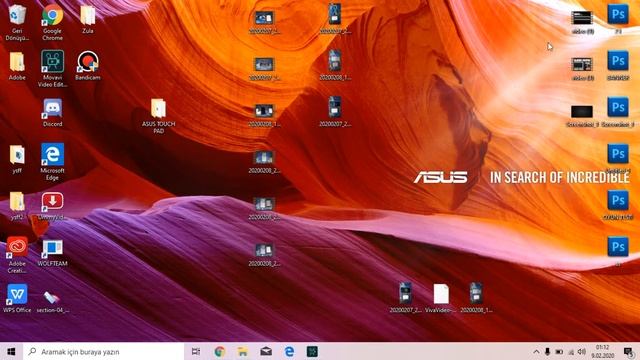The image size is (640, 360).
Task: Open the WOLFTEAM desktop shortcut
Action: coord(52,248)
